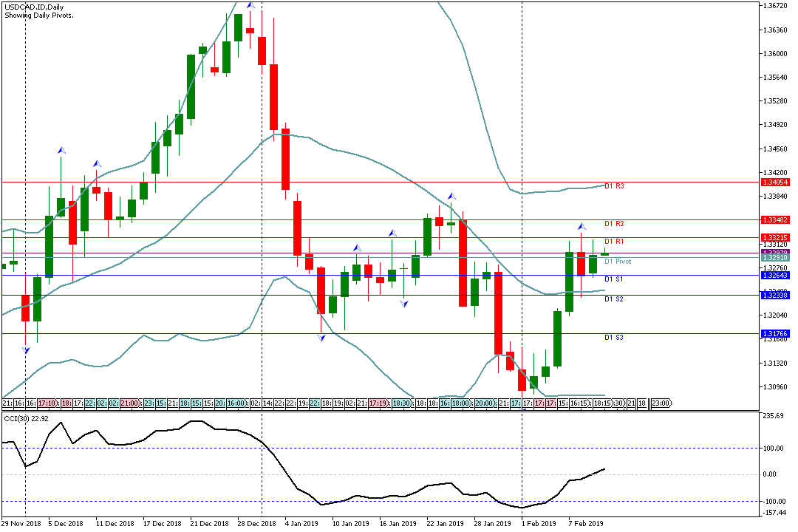This screenshot has width=798, height=532.
Task: Click the CCI 100.00 level value
Action: (774, 449)
